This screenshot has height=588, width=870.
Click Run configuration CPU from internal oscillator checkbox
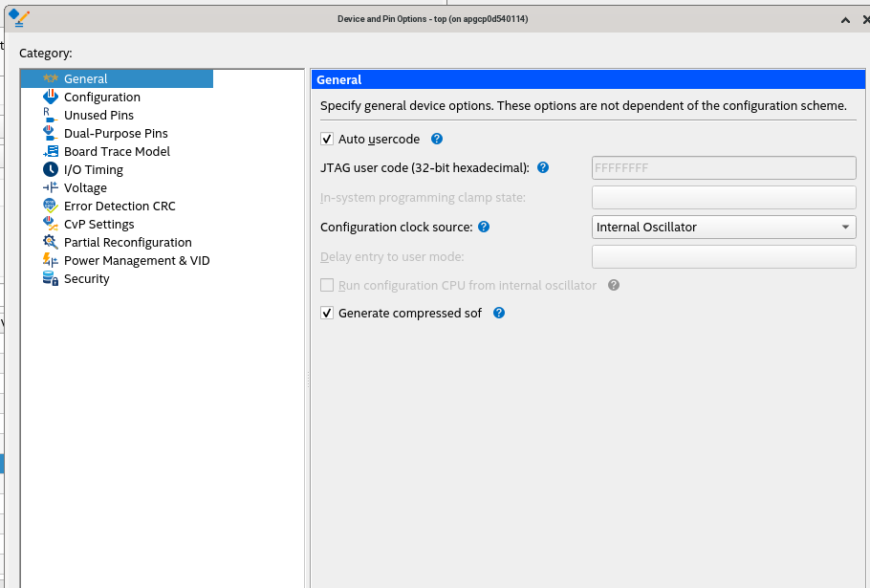tap(327, 285)
